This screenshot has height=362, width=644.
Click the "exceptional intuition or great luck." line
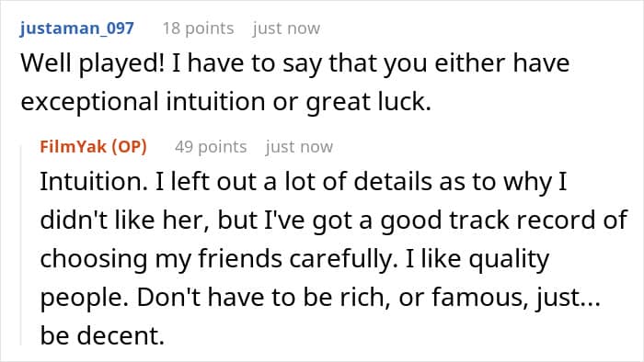(x=226, y=101)
